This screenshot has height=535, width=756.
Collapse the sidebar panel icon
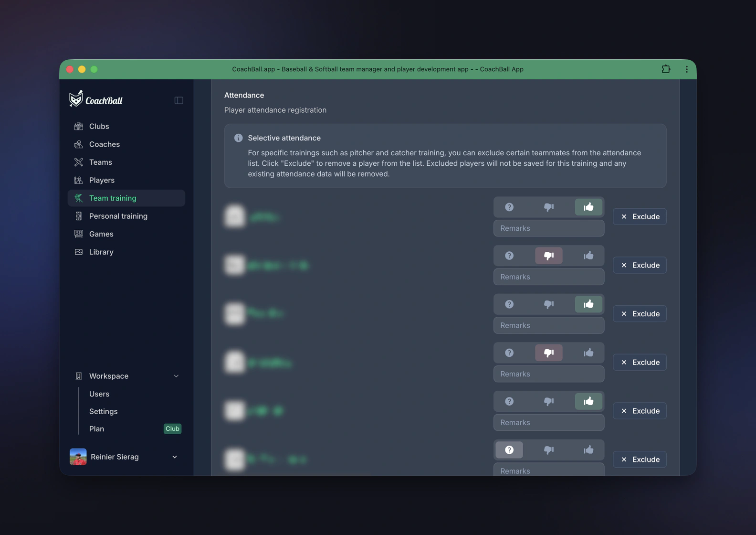pos(179,100)
